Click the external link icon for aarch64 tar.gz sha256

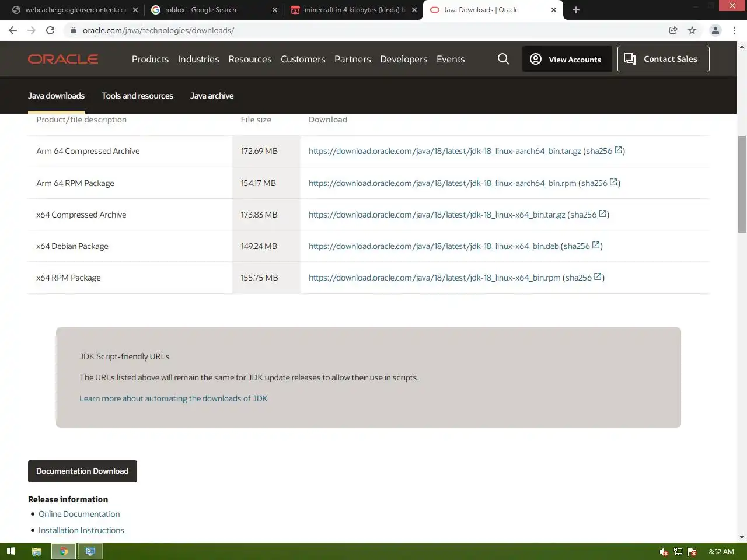point(619,150)
